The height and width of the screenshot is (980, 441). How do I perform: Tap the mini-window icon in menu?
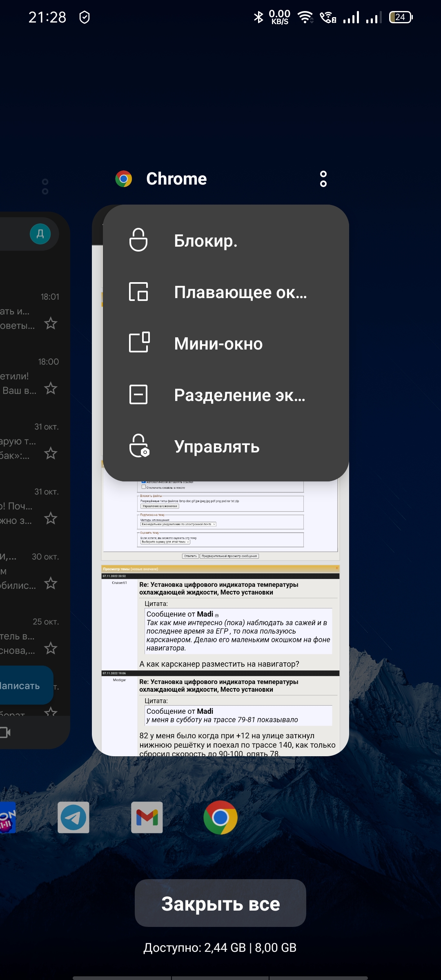[139, 342]
